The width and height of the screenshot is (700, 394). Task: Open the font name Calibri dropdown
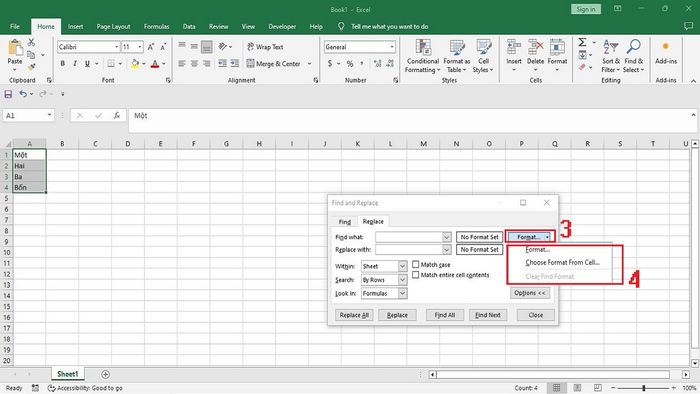[117, 47]
